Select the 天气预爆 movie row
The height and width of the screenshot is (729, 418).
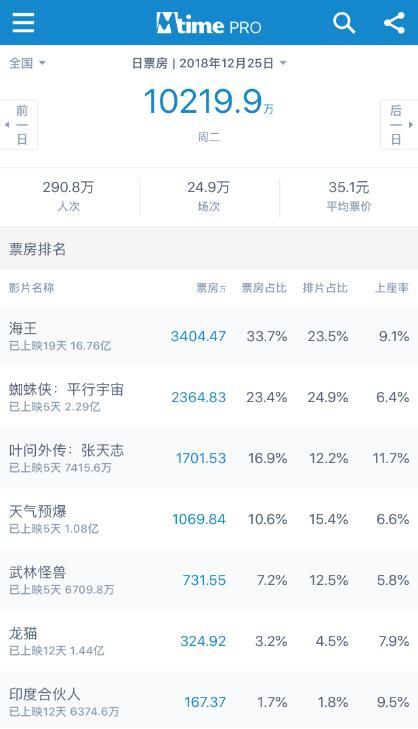(209, 519)
